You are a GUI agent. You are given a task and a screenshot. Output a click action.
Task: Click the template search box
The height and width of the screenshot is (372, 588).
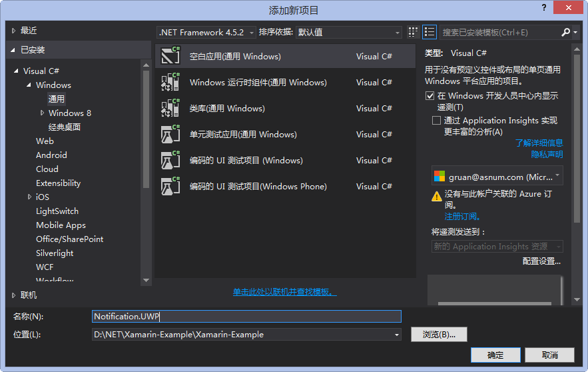click(500, 32)
